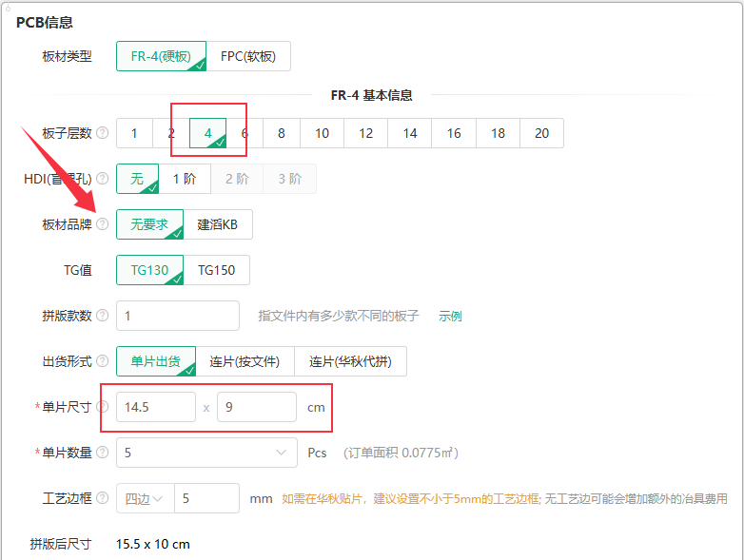Click the 拼版款数 input field
This screenshot has width=744, height=560.
tap(178, 316)
